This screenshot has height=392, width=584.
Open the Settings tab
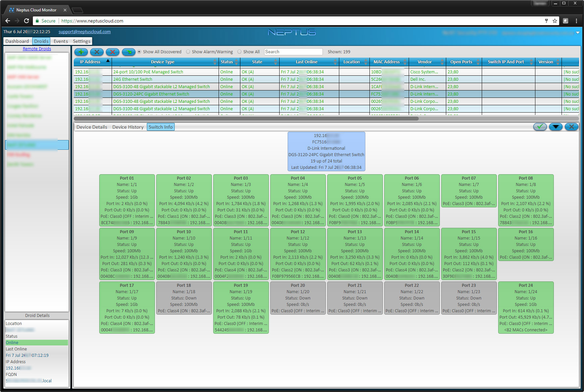pos(81,41)
